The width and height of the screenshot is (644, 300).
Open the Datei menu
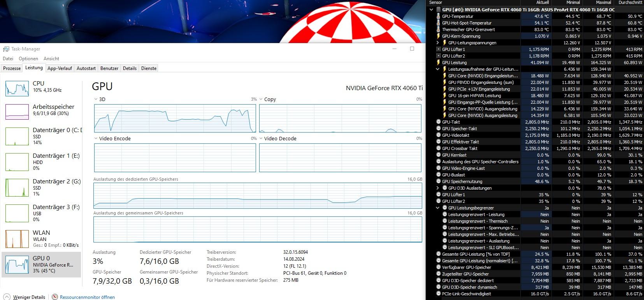pos(8,59)
